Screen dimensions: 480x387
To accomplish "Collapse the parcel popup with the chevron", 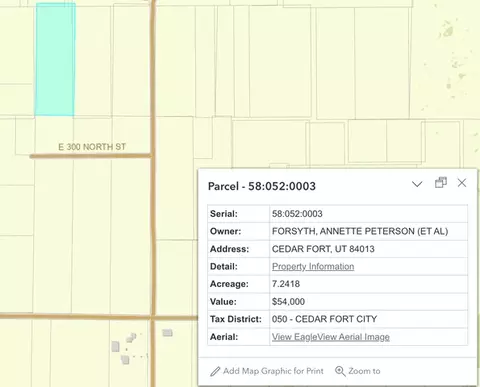I will 417,184.
